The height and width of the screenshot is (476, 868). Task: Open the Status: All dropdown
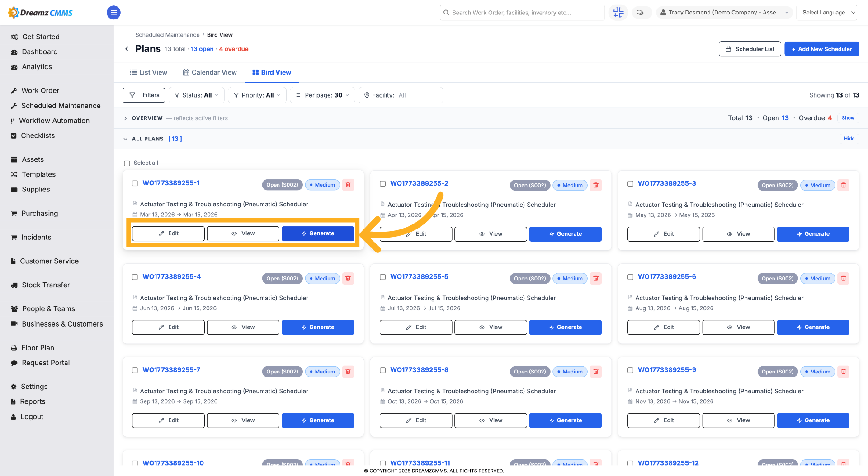[196, 95]
